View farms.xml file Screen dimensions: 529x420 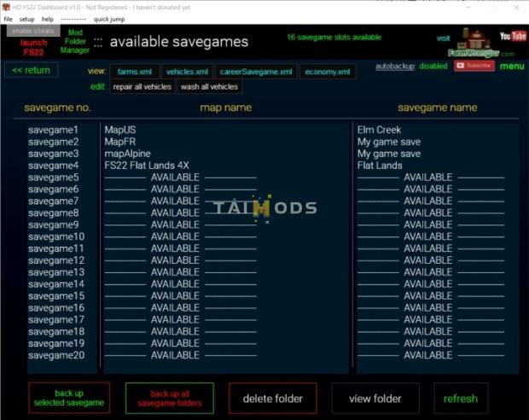pyautogui.click(x=135, y=72)
